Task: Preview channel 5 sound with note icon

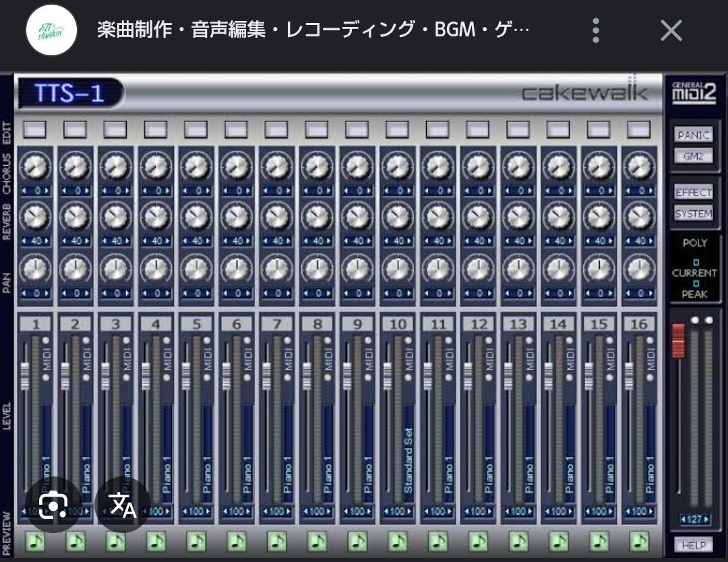Action: click(x=196, y=541)
